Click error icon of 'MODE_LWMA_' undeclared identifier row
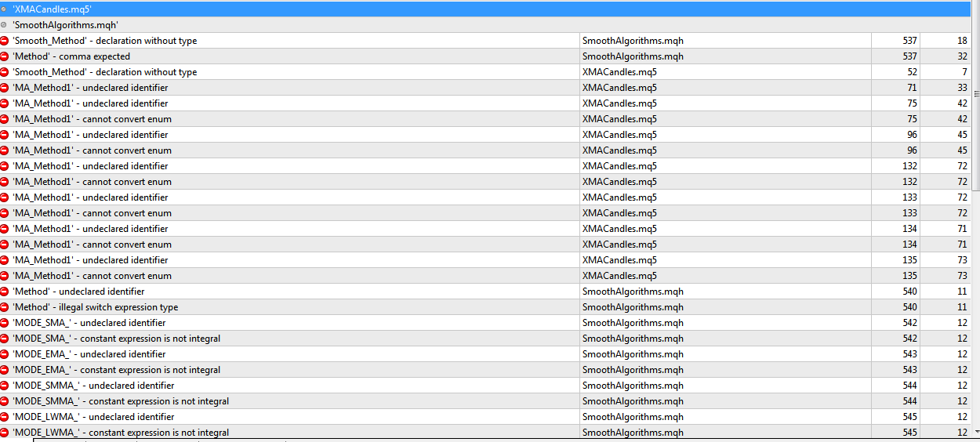980x442 pixels. [5, 416]
